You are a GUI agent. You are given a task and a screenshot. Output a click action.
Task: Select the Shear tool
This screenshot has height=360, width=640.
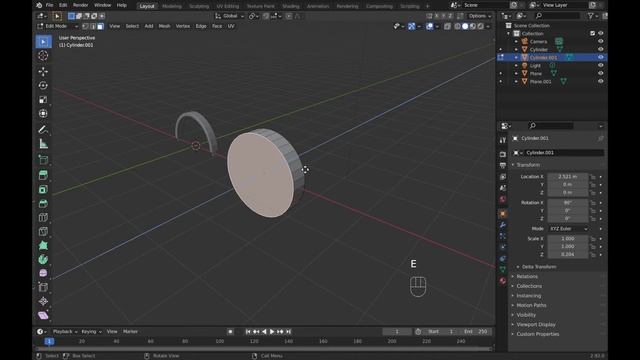point(43,315)
